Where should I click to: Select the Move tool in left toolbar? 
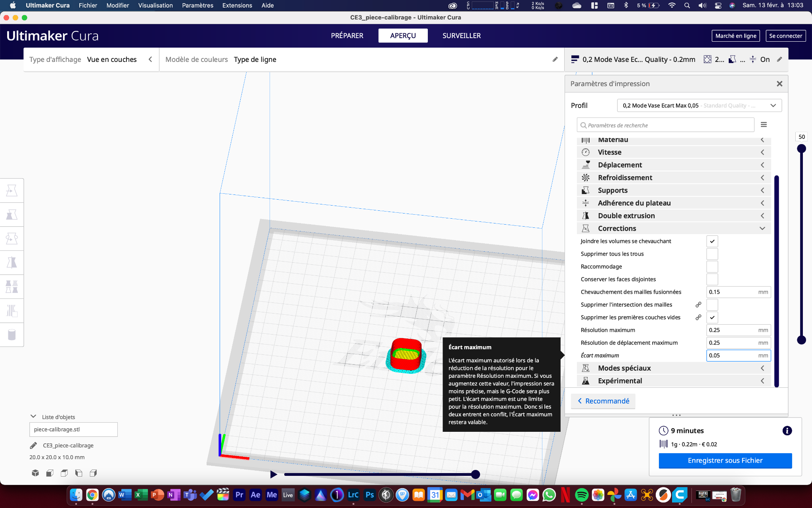[x=12, y=191]
